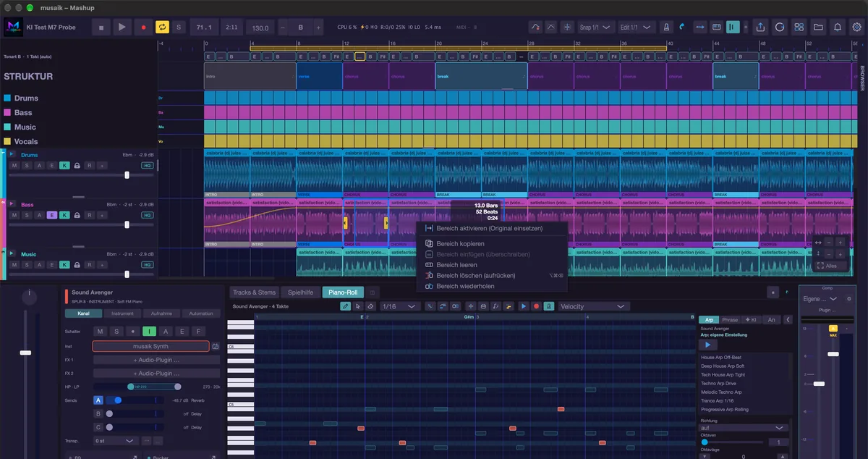
Task: Choose 'Bereich kopieren' from the context menu
Action: (460, 244)
